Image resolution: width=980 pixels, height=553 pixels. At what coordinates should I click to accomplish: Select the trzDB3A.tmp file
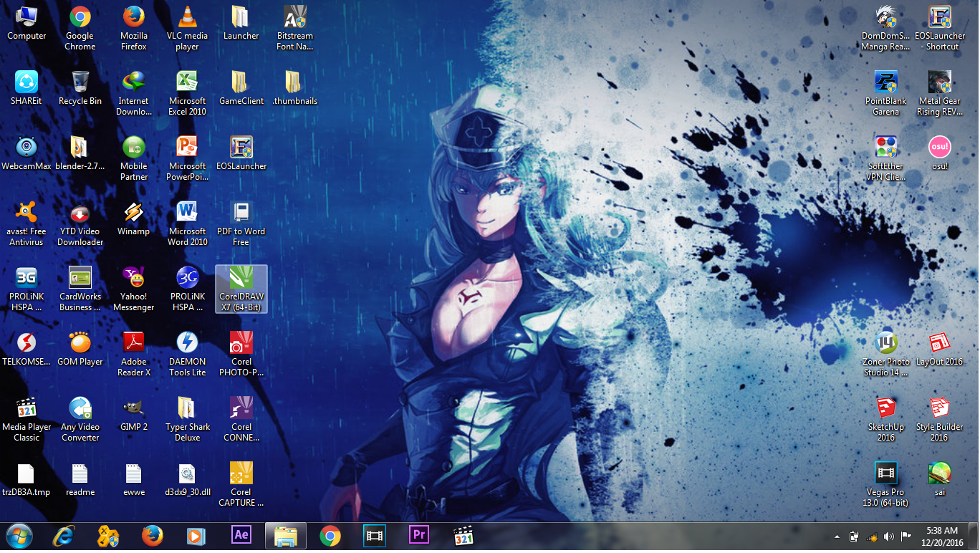(x=27, y=479)
